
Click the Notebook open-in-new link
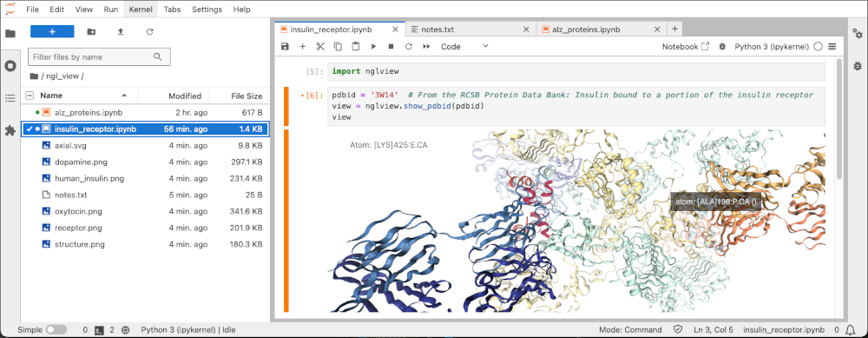pyautogui.click(x=686, y=47)
